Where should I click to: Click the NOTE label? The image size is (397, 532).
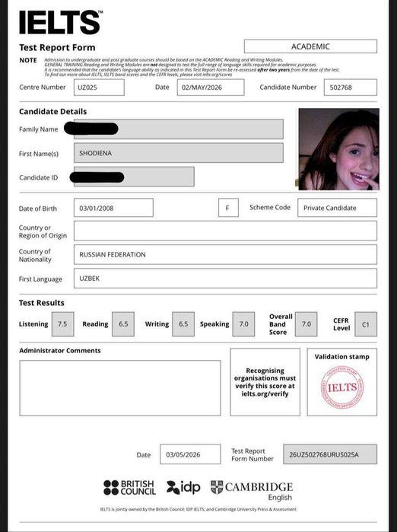pyautogui.click(x=28, y=60)
